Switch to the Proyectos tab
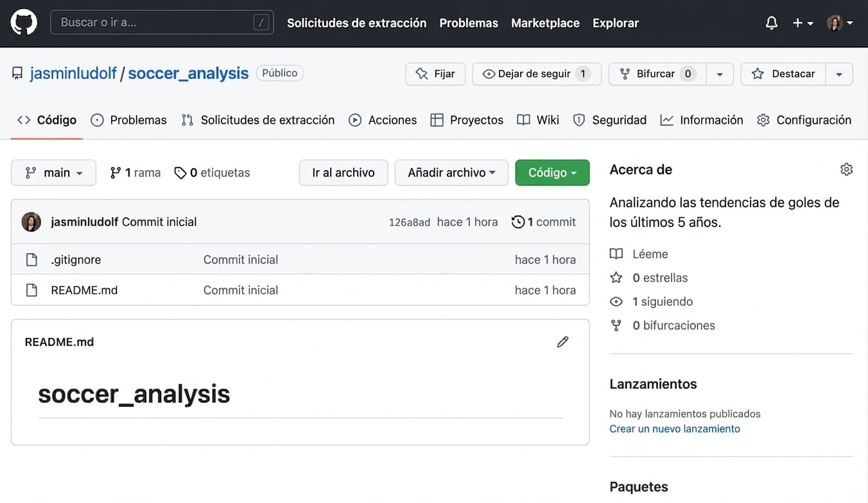868x503 pixels. pos(467,120)
